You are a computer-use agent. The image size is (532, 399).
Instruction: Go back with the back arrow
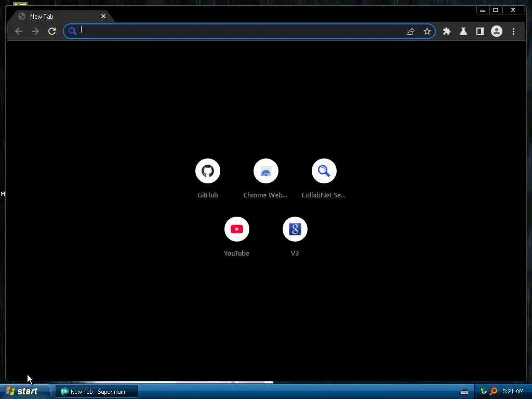click(19, 31)
